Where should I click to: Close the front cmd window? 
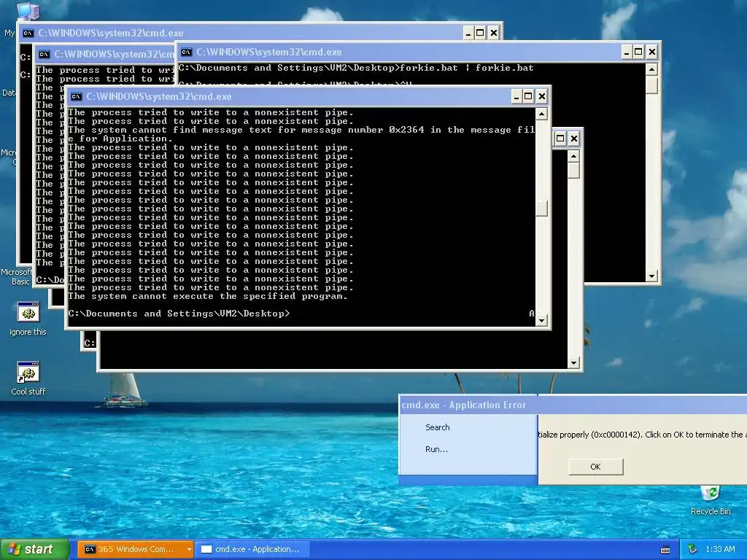click(542, 97)
